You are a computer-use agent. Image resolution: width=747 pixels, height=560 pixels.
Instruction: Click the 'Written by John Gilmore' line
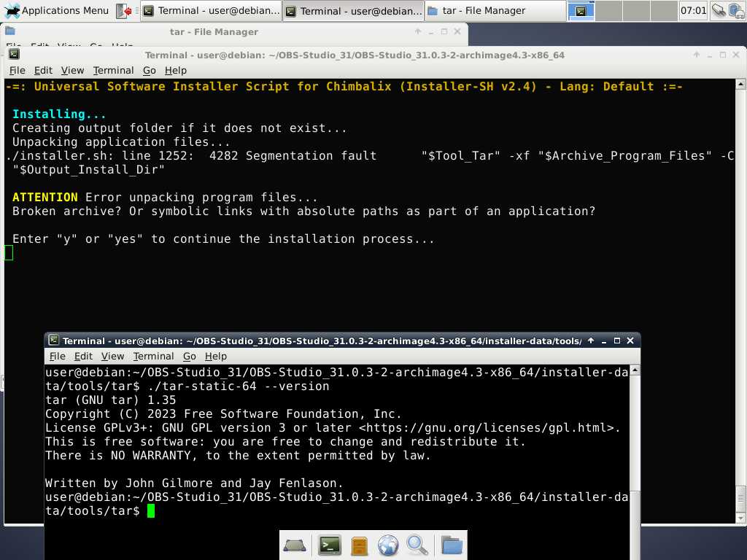194,483
